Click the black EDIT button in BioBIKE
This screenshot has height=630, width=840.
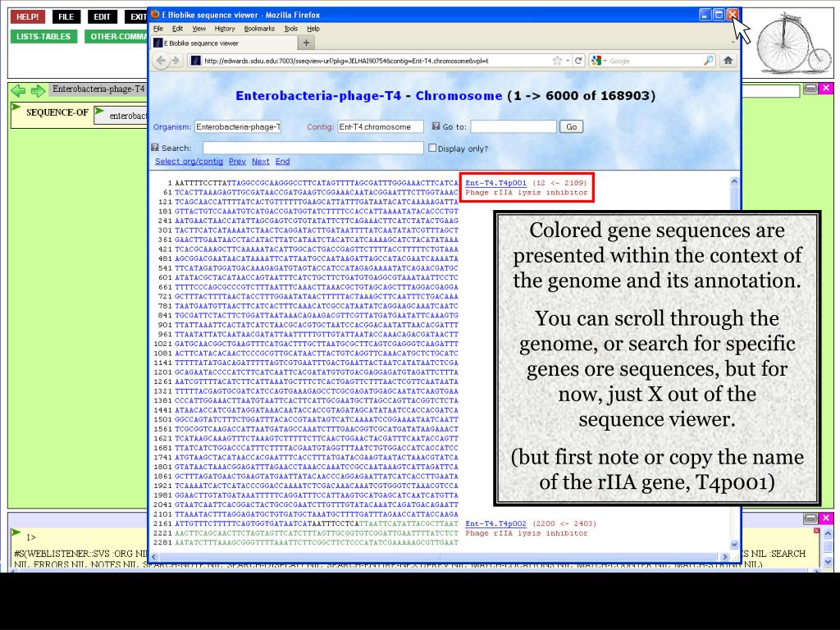tap(102, 16)
